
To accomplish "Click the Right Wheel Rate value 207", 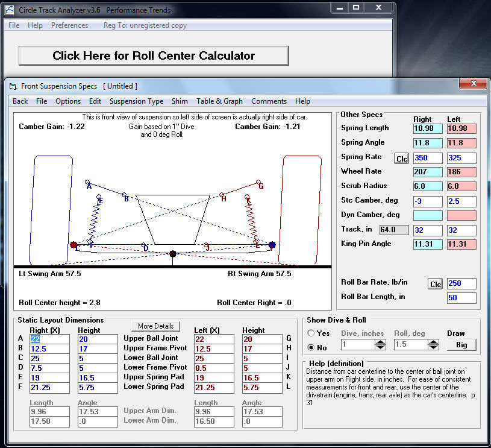I will 428,172.
